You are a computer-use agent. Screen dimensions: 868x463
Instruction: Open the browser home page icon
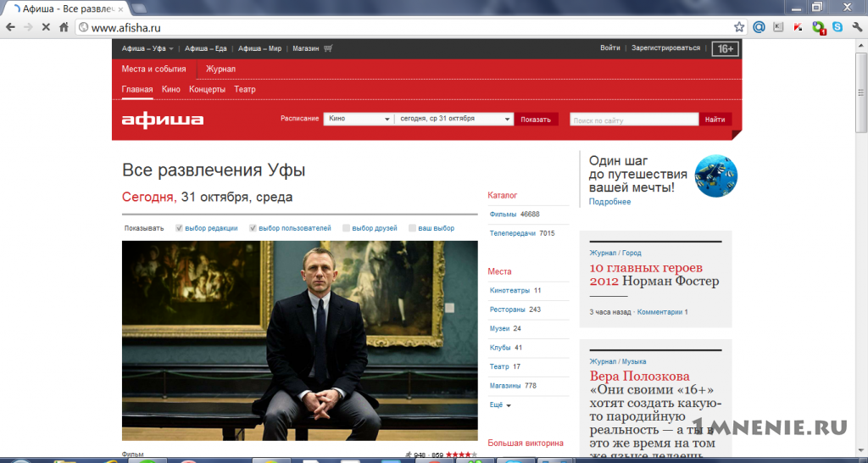click(64, 27)
